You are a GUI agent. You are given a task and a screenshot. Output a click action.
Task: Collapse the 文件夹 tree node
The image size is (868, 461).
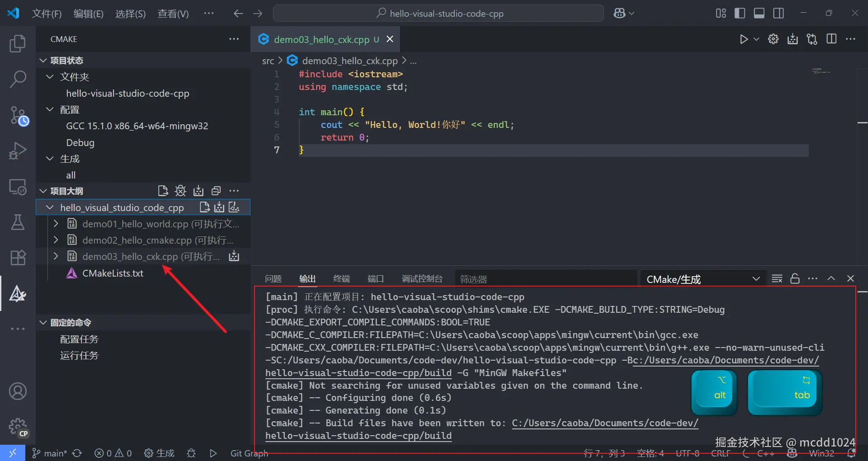coord(50,77)
